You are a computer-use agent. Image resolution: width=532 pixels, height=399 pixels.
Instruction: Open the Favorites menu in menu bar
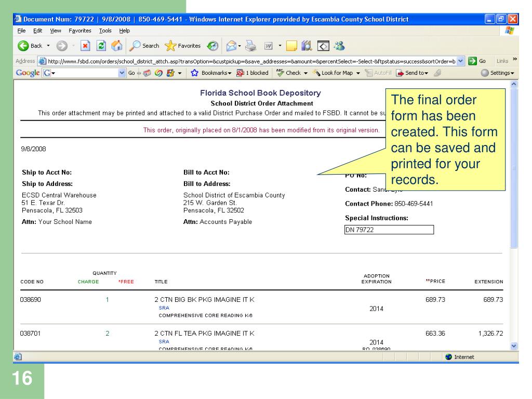[80, 31]
